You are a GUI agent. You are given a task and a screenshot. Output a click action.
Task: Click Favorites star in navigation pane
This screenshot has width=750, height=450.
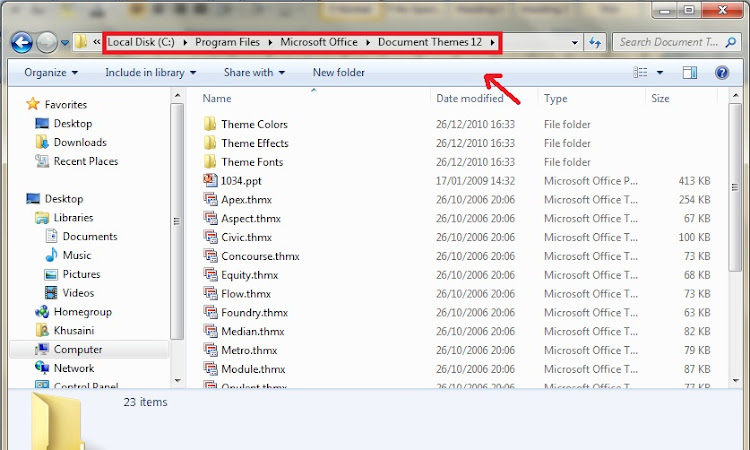[33, 104]
